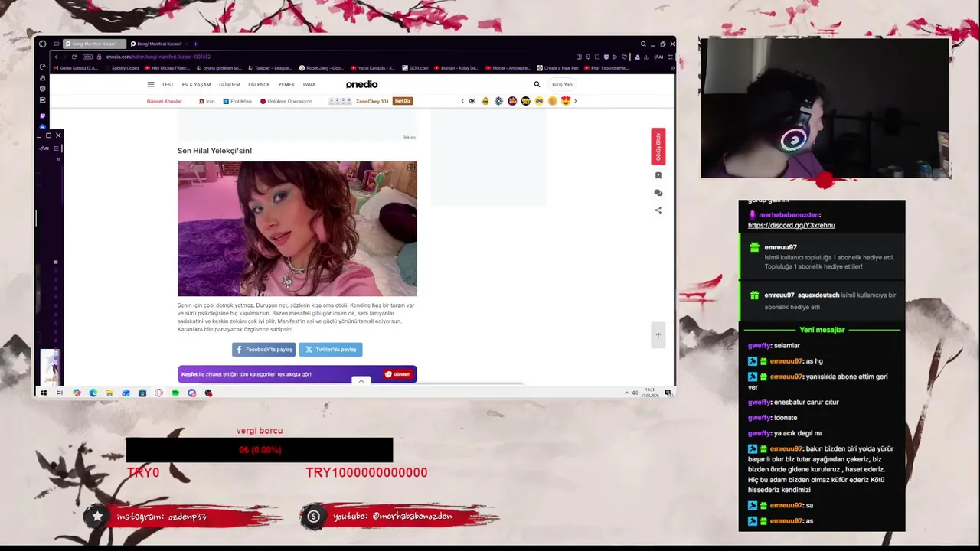Image resolution: width=980 pixels, height=551 pixels.
Task: Open the Model - Antidepresan bookmark
Action: [509, 68]
